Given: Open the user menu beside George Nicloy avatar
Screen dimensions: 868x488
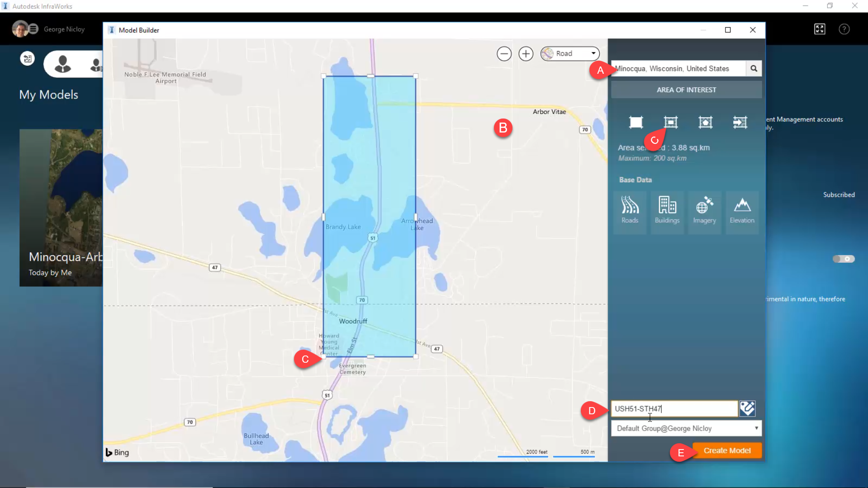Looking at the screenshot, I should 33,29.
